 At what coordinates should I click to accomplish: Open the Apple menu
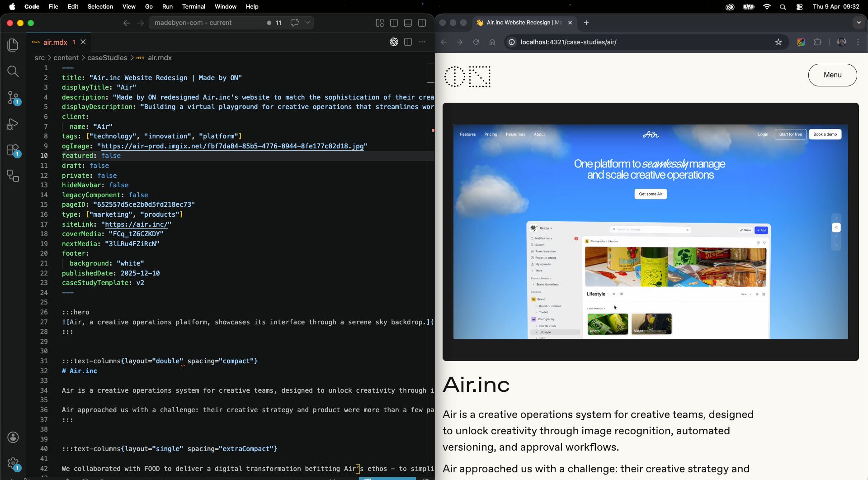pos(12,6)
